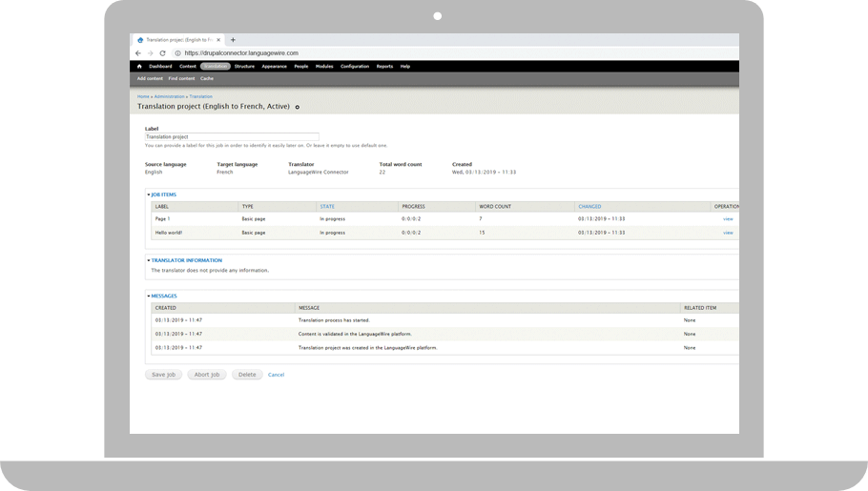
Task: Reload the page with the refresh icon
Action: 162,53
